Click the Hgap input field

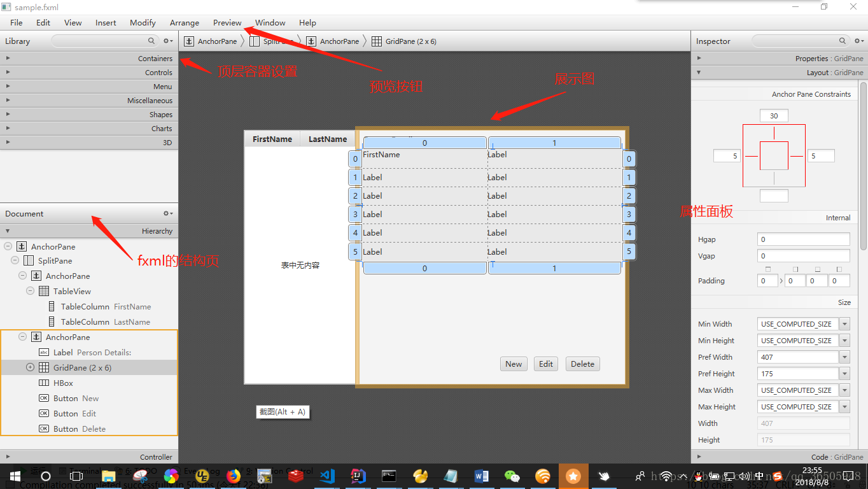coord(804,239)
